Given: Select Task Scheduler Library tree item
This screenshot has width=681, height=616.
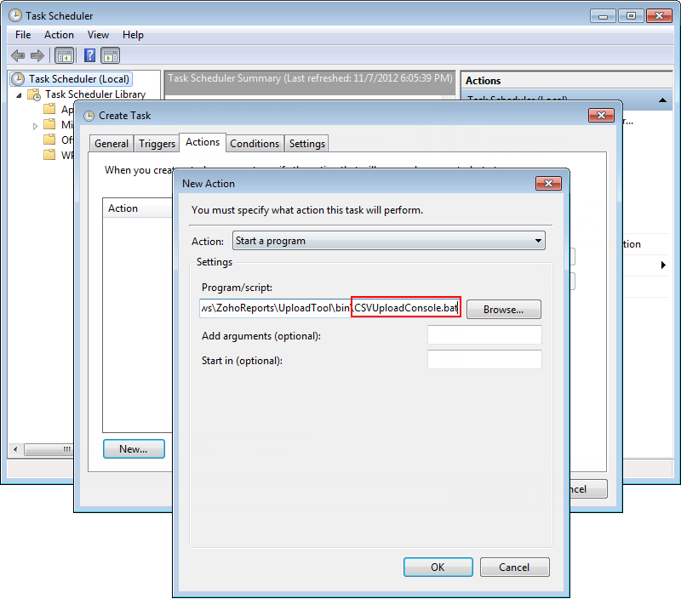Looking at the screenshot, I should [95, 94].
